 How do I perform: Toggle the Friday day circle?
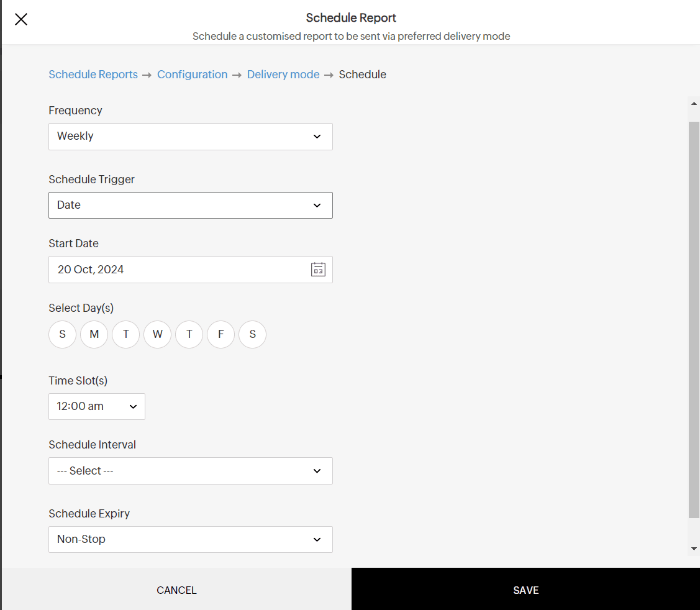[x=221, y=334]
